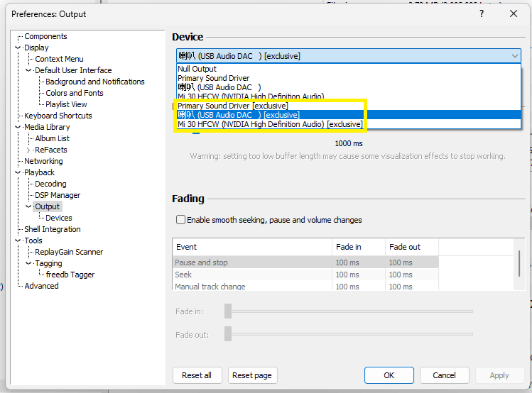Image resolution: width=532 pixels, height=393 pixels.
Task: Click the OK button
Action: pyautogui.click(x=389, y=375)
